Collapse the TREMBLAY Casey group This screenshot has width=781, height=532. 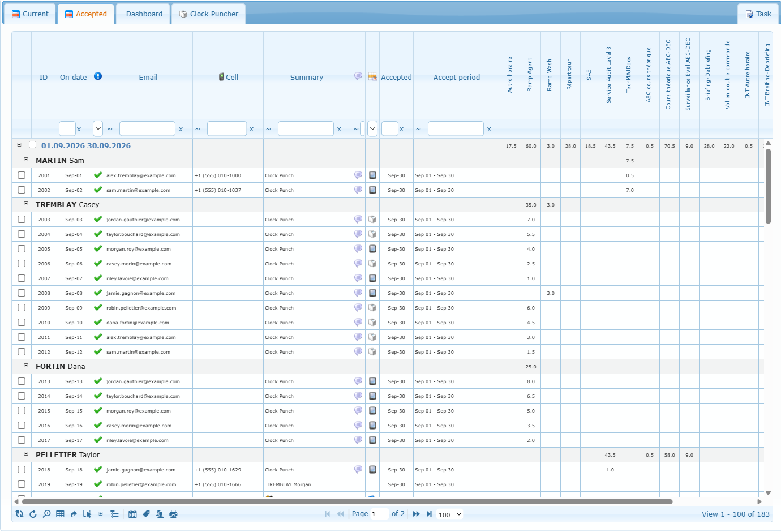pos(26,204)
